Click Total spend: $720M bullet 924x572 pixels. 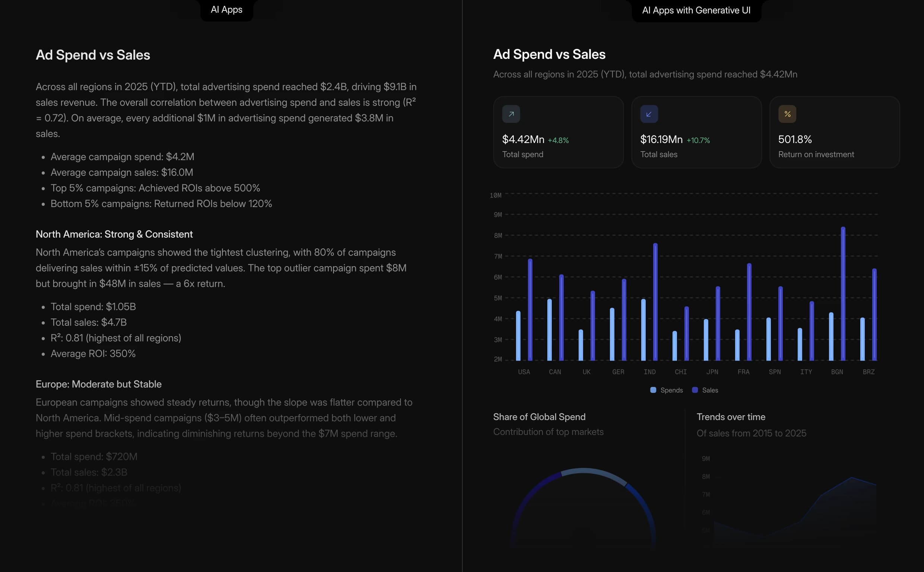click(x=94, y=457)
